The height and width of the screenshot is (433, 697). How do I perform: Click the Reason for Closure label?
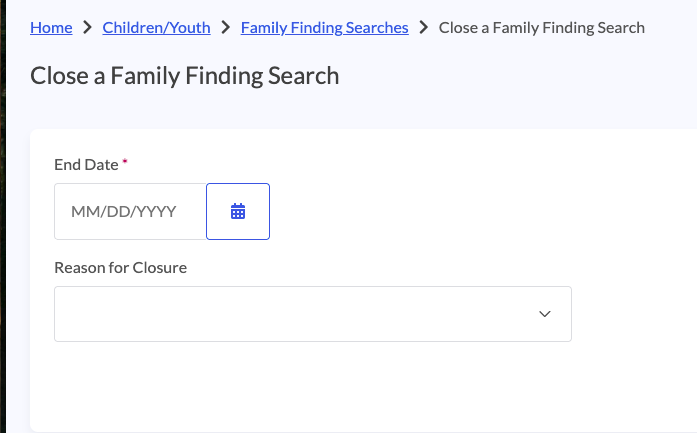tap(120, 267)
